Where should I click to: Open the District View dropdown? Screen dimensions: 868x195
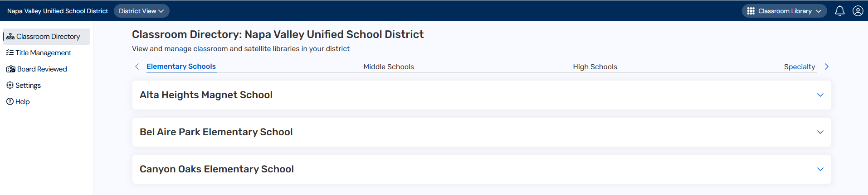click(141, 11)
